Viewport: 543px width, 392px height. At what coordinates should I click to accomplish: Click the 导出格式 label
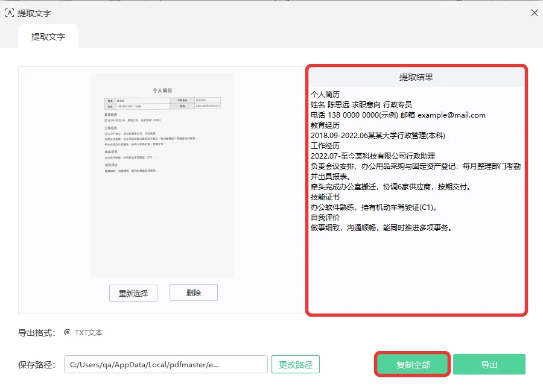(x=37, y=333)
